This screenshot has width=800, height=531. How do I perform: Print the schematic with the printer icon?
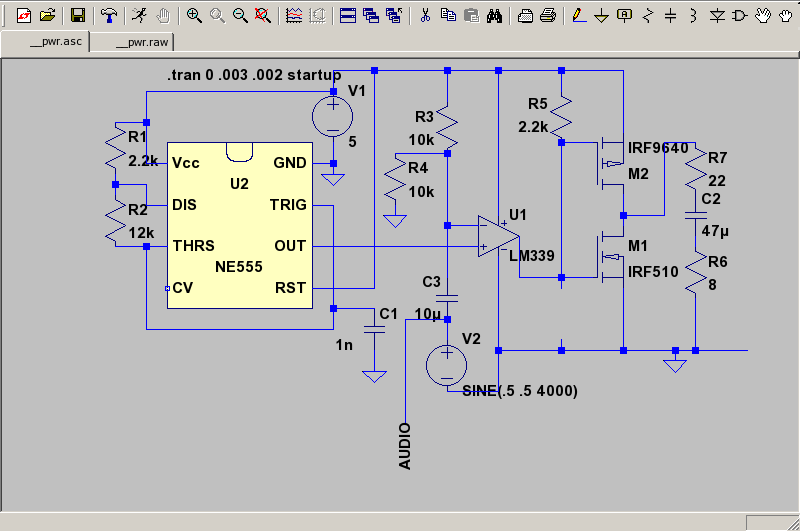pyautogui.click(x=548, y=16)
